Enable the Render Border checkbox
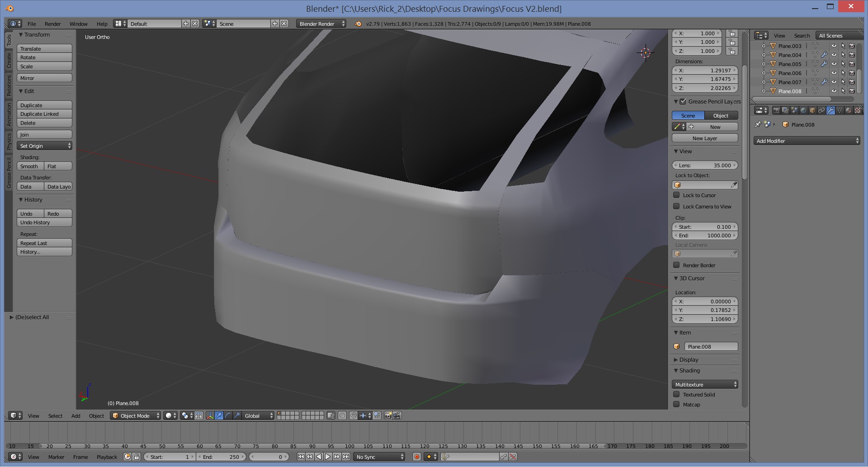Screen dimensions: 868x467 [x=677, y=265]
